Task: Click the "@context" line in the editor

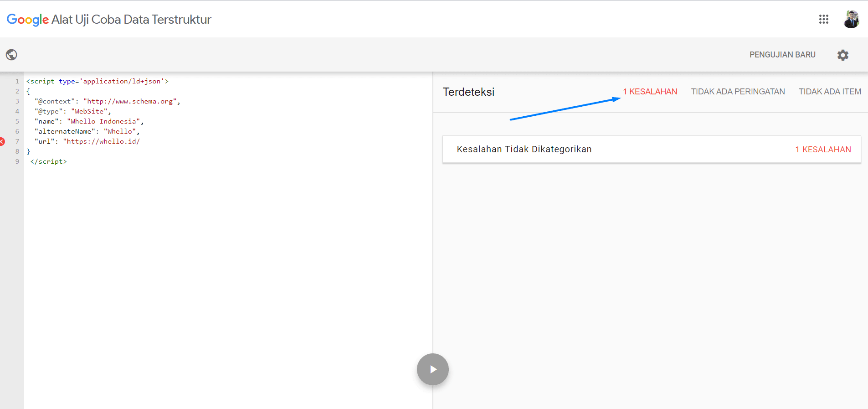Action: click(x=108, y=101)
